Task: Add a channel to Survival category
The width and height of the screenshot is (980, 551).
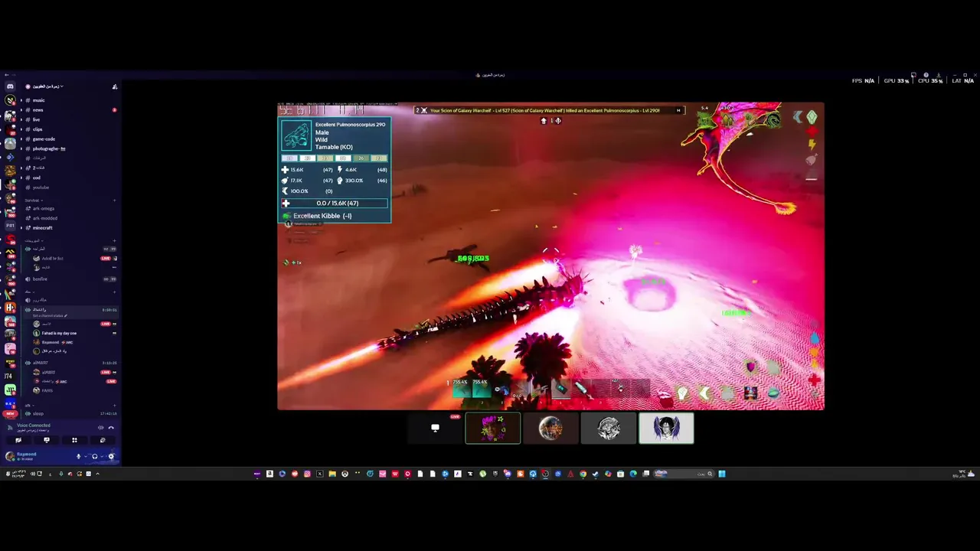Action: (115, 201)
